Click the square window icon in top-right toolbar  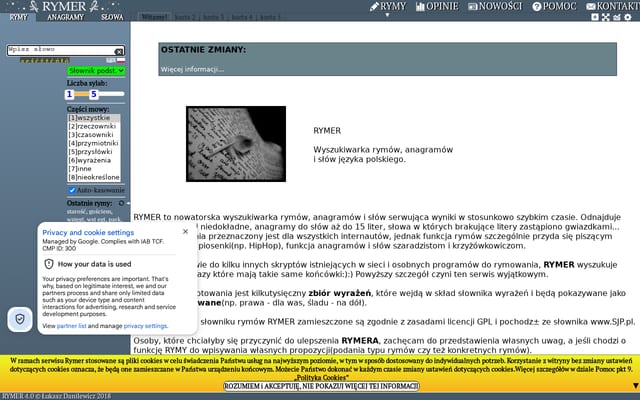tap(595, 17)
